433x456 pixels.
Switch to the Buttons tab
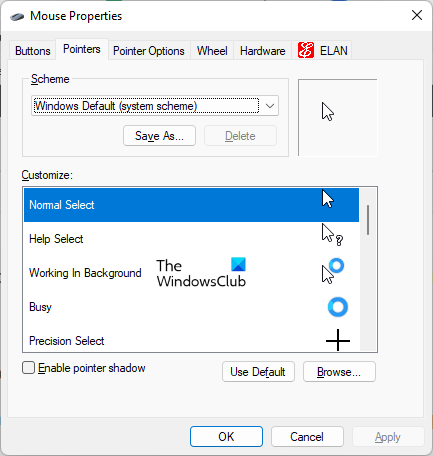point(33,51)
